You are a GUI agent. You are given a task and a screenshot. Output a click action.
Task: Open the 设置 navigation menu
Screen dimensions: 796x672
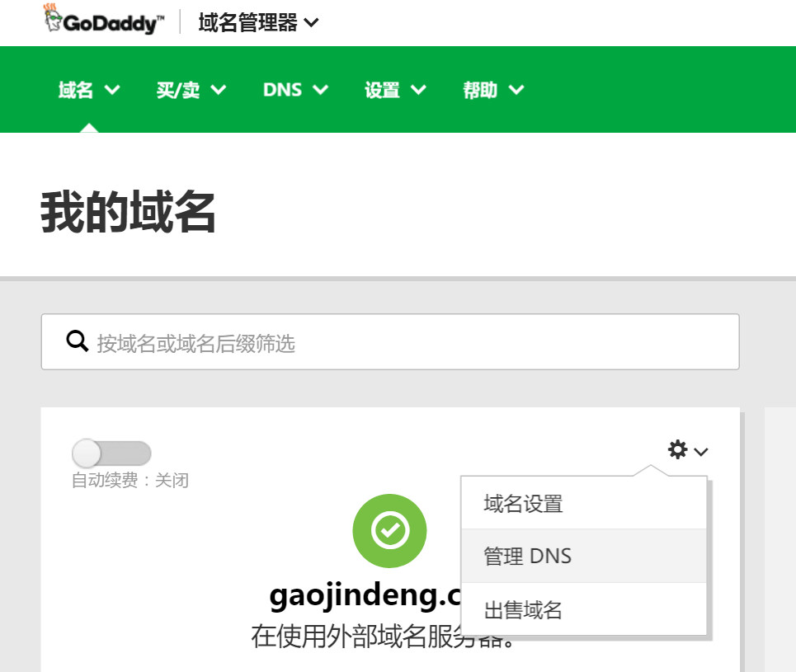click(x=395, y=90)
